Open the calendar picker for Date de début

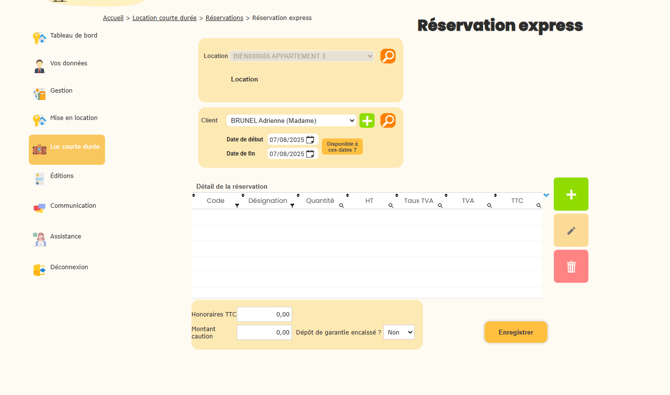(x=310, y=140)
